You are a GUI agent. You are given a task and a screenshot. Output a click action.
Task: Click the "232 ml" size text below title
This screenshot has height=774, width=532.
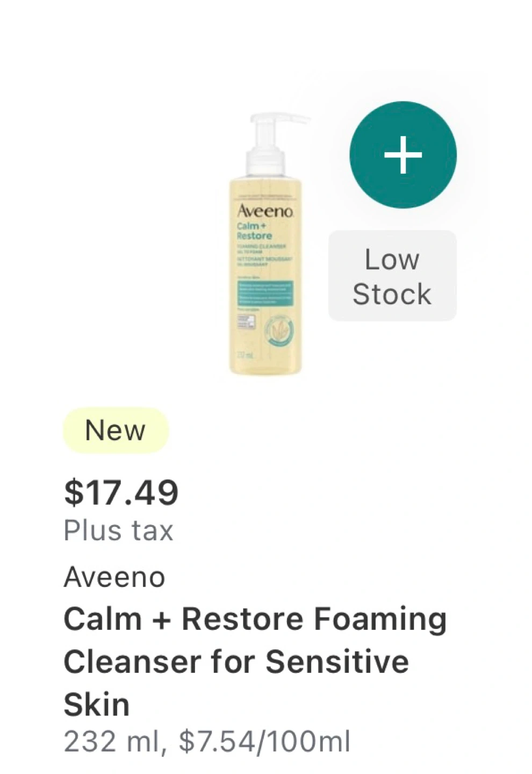pos(111,742)
